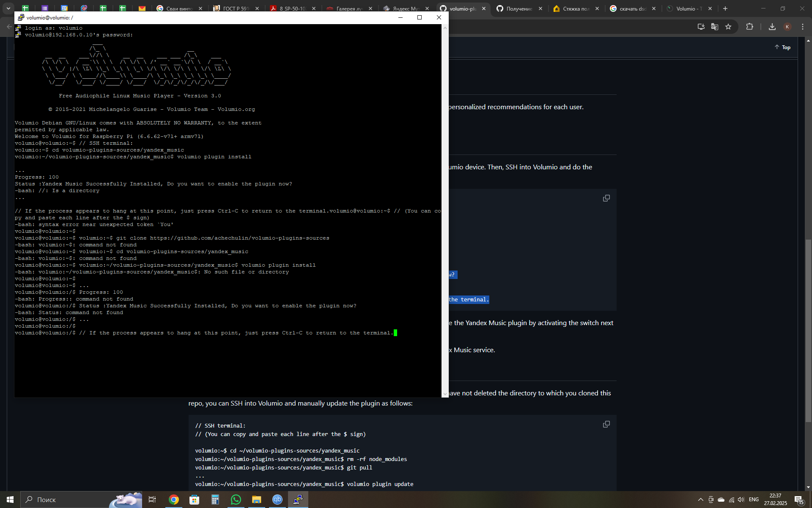This screenshot has height=508, width=812.
Task: Switch to the 'Сваи винто' Google tab
Action: point(180,8)
